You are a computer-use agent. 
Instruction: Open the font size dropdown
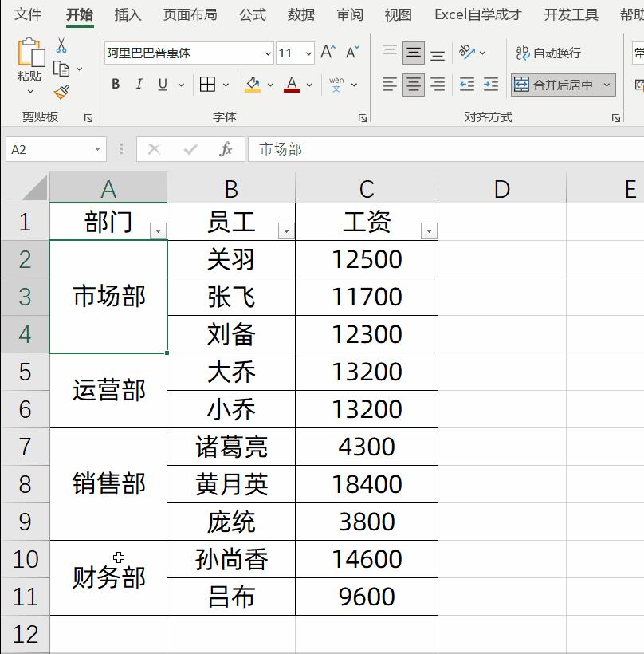click(308, 53)
